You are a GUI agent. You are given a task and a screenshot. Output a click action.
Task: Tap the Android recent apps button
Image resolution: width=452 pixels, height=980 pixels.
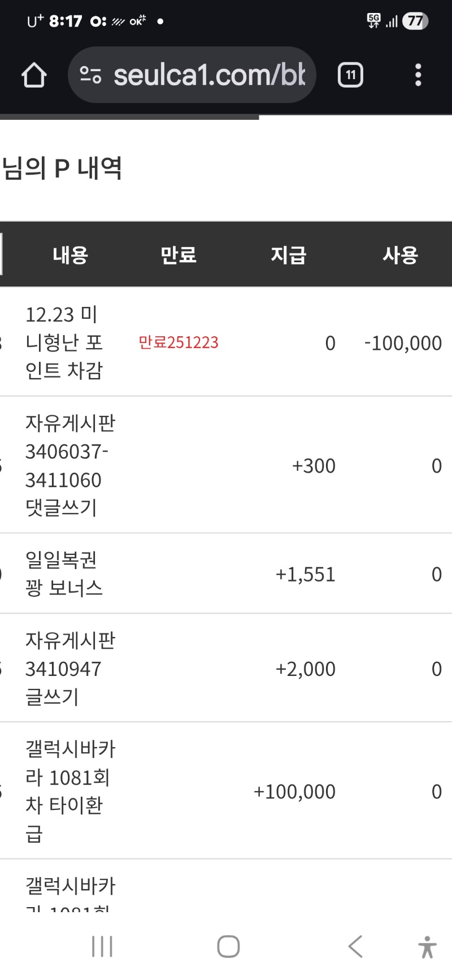(x=102, y=946)
